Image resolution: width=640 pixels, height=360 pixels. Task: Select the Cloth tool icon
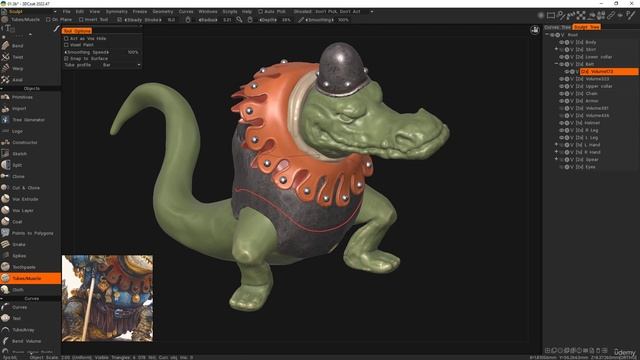[x=5, y=289]
